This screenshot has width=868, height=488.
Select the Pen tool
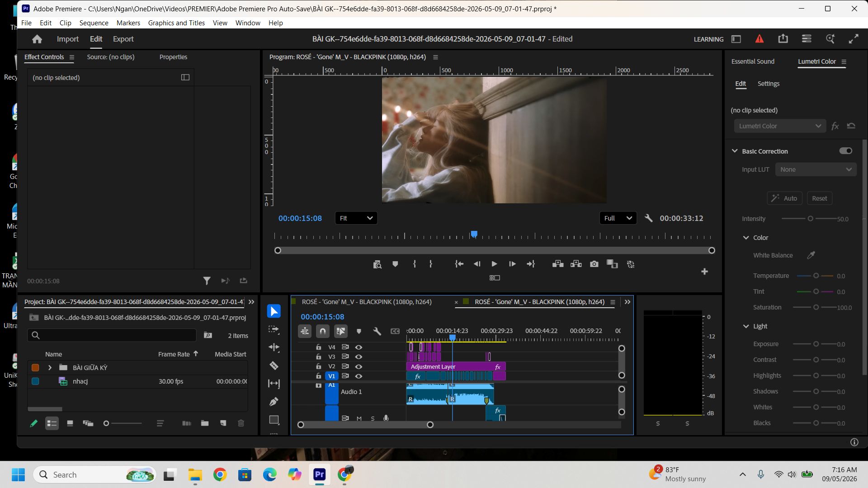pos(274,402)
